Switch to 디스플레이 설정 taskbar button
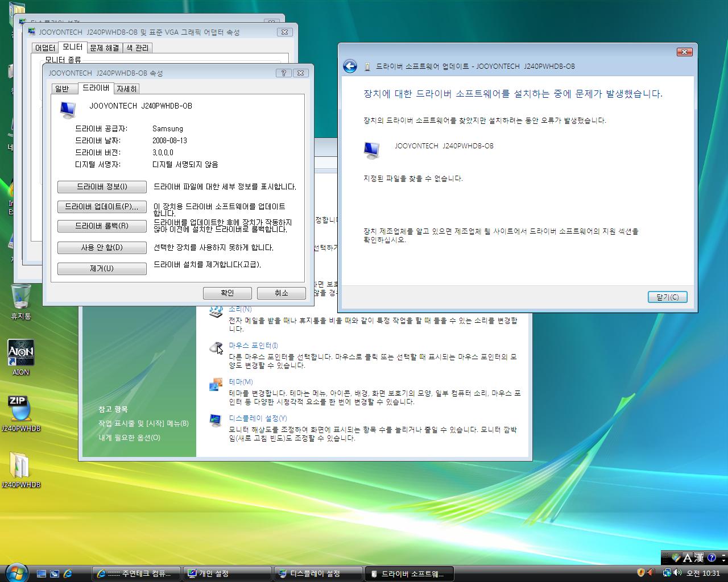The height and width of the screenshot is (582, 728). tap(318, 574)
